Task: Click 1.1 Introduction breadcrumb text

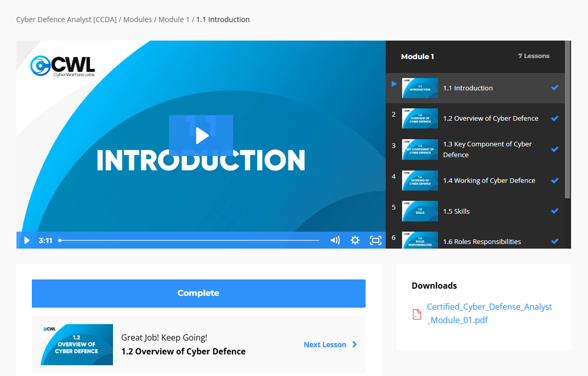Action: coord(223,20)
